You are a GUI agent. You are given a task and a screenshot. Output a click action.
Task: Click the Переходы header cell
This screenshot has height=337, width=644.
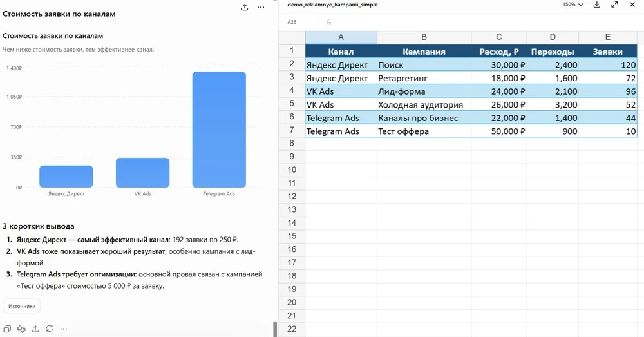pos(553,52)
